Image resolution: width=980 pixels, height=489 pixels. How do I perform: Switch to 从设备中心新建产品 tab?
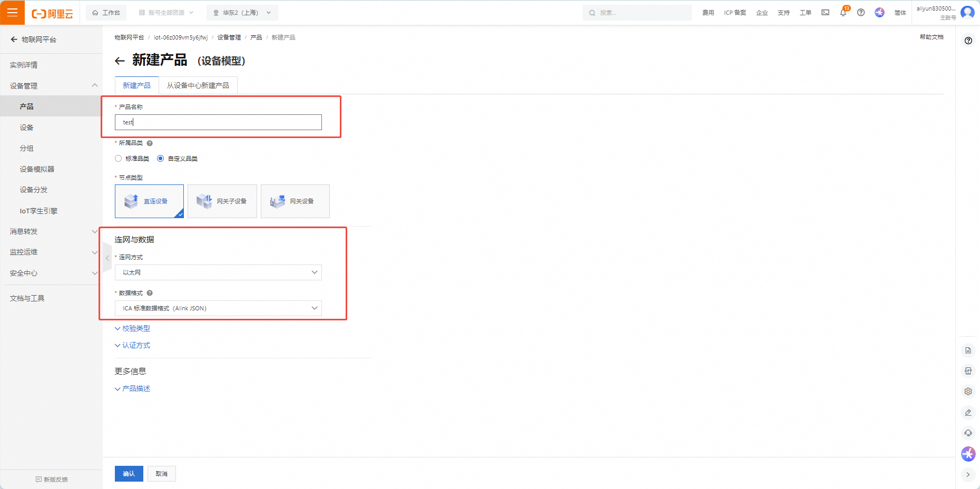[198, 85]
